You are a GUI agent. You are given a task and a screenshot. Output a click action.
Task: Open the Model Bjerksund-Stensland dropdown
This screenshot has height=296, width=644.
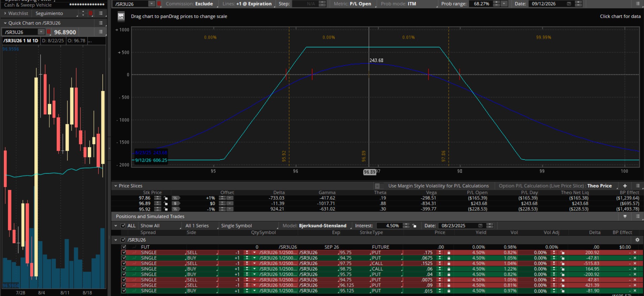coord(323,226)
